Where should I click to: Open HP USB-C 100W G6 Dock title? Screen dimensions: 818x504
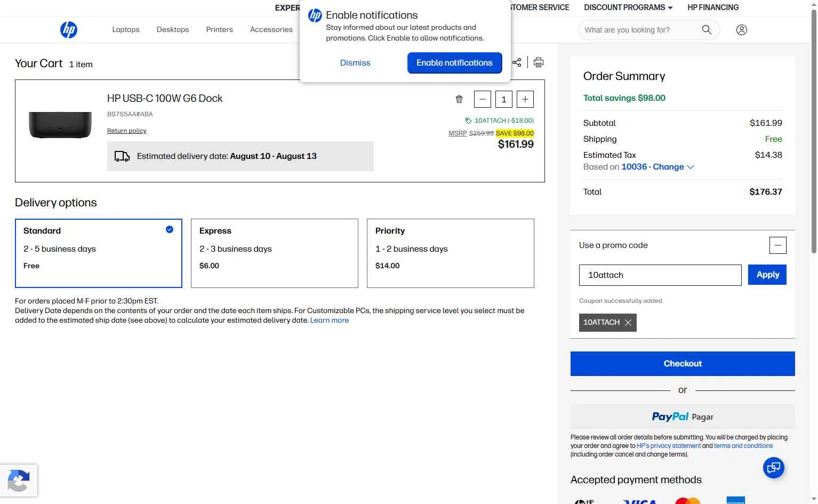point(165,98)
